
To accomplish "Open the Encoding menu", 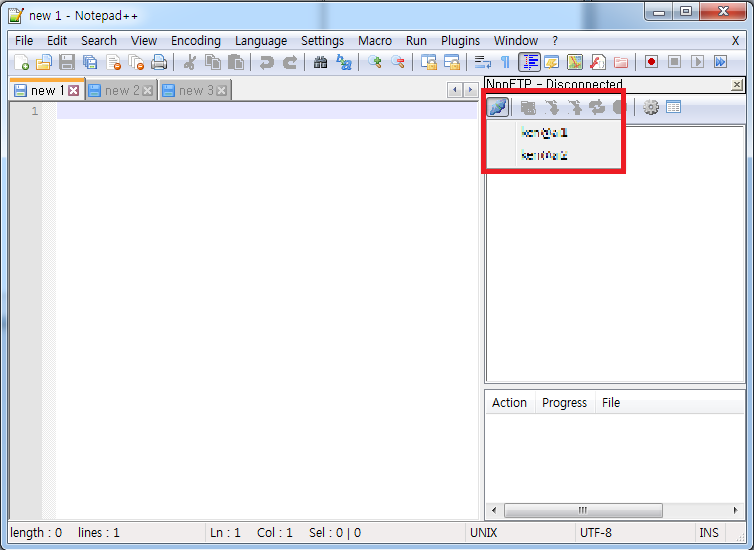I will pos(196,41).
